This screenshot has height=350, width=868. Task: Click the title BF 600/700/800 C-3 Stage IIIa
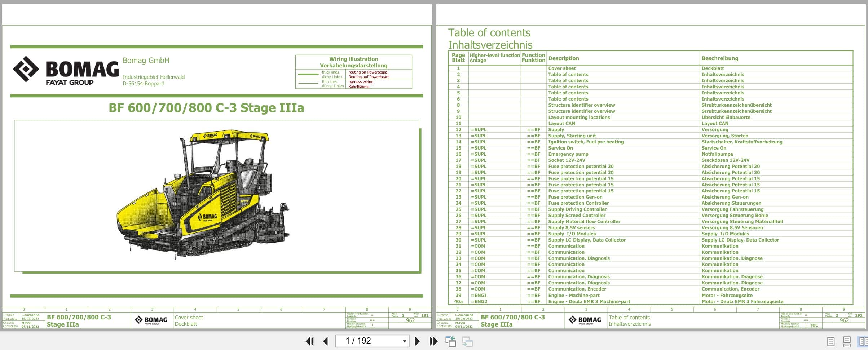click(x=206, y=108)
